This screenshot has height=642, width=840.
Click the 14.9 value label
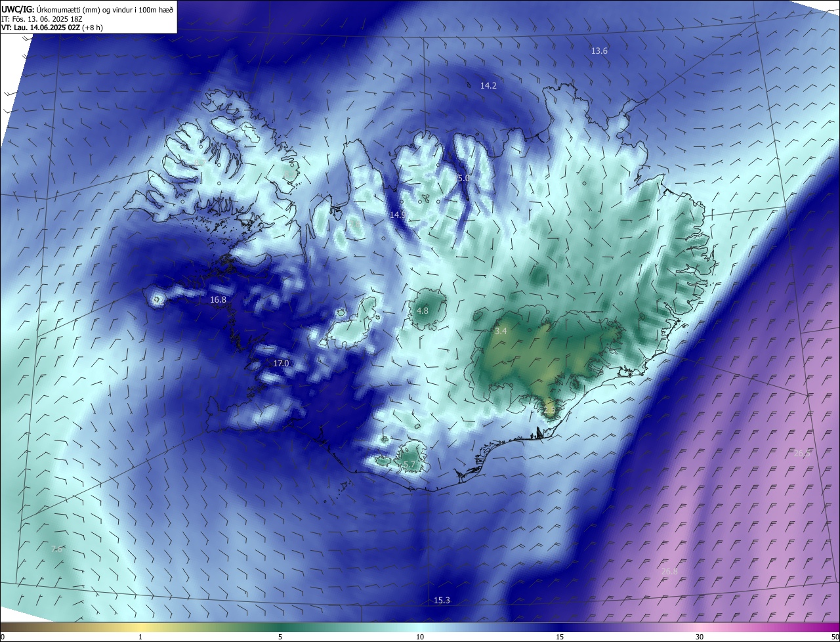coord(398,215)
